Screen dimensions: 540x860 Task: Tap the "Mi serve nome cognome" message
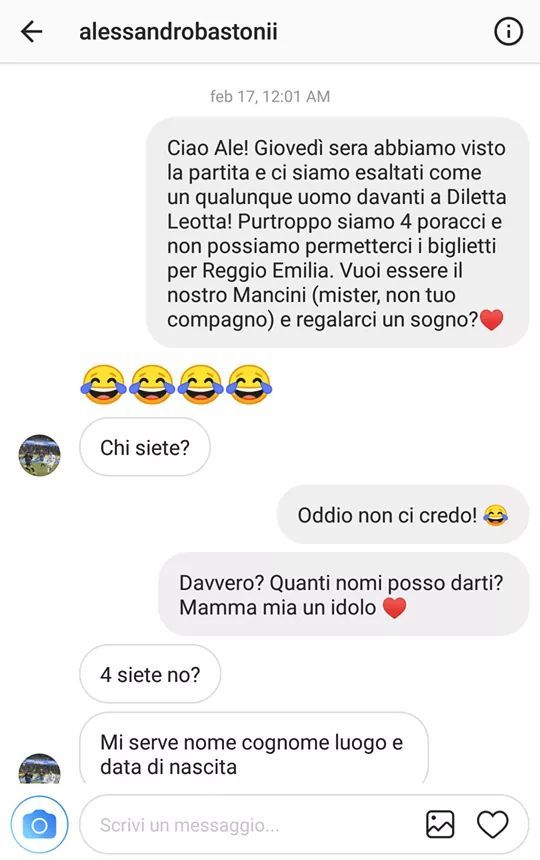254,749
